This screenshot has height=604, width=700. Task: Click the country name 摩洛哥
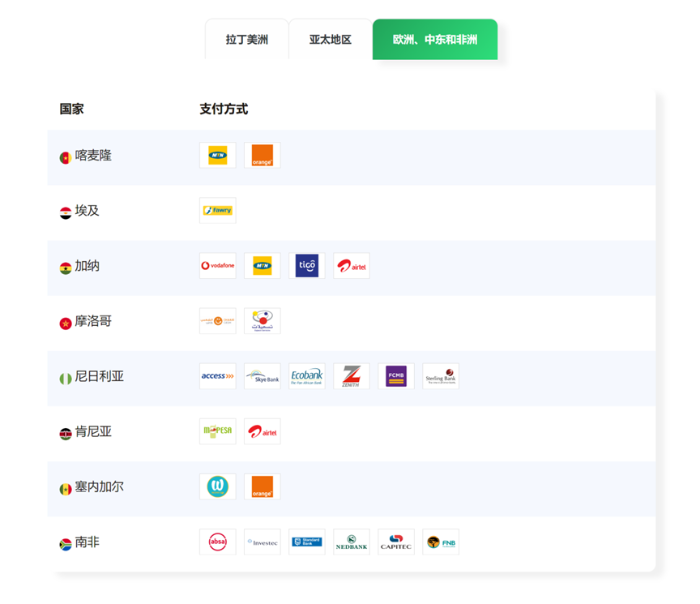pos(93,321)
